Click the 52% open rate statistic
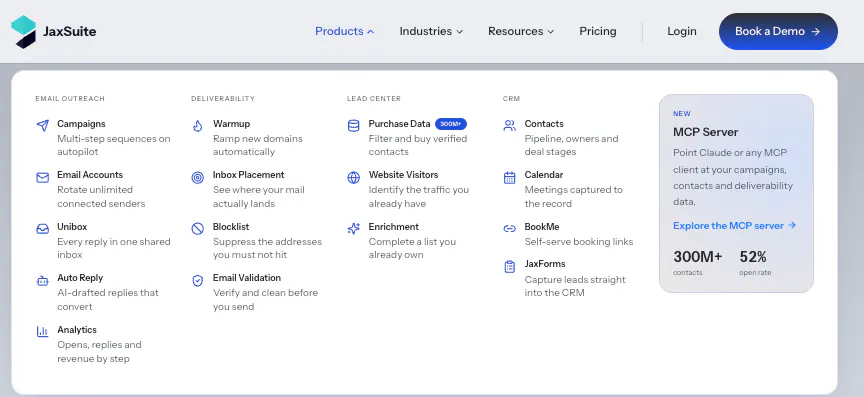Screen dimensions: 864x397 pyautogui.click(x=755, y=262)
